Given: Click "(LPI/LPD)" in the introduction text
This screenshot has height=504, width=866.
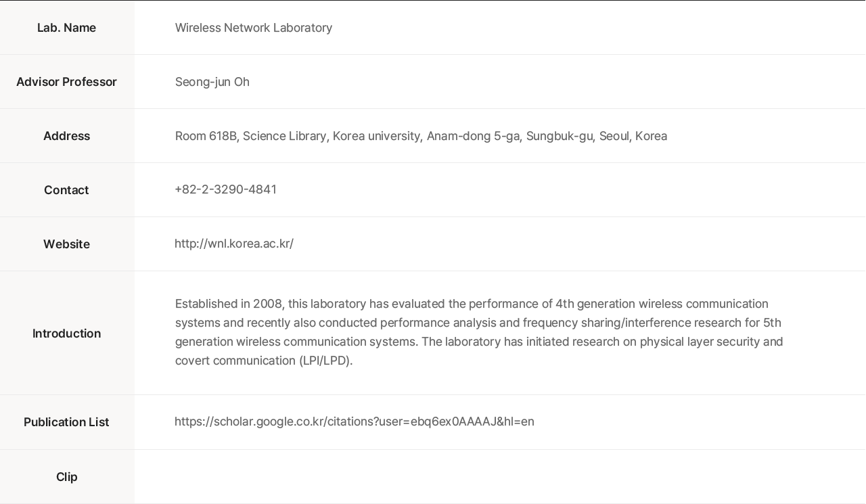Looking at the screenshot, I should click(x=325, y=361).
